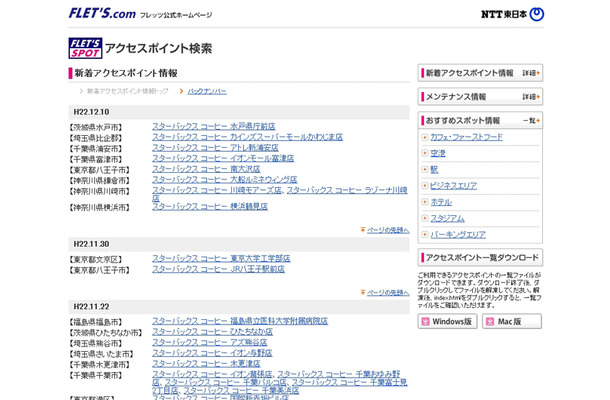Click the NTT East Japan logo
This screenshot has width=610, height=400.
[512, 14]
